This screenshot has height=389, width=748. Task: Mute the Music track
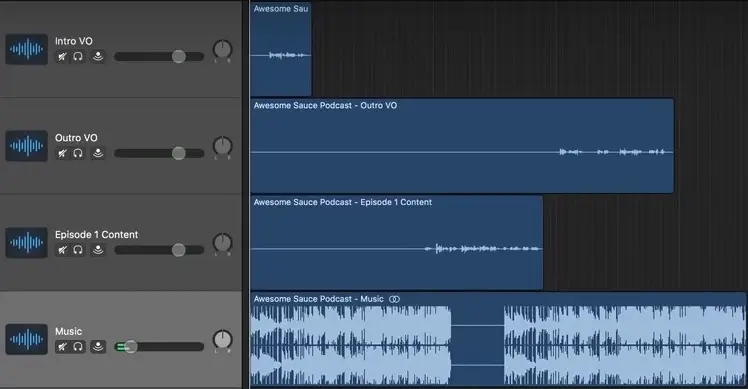pos(62,347)
